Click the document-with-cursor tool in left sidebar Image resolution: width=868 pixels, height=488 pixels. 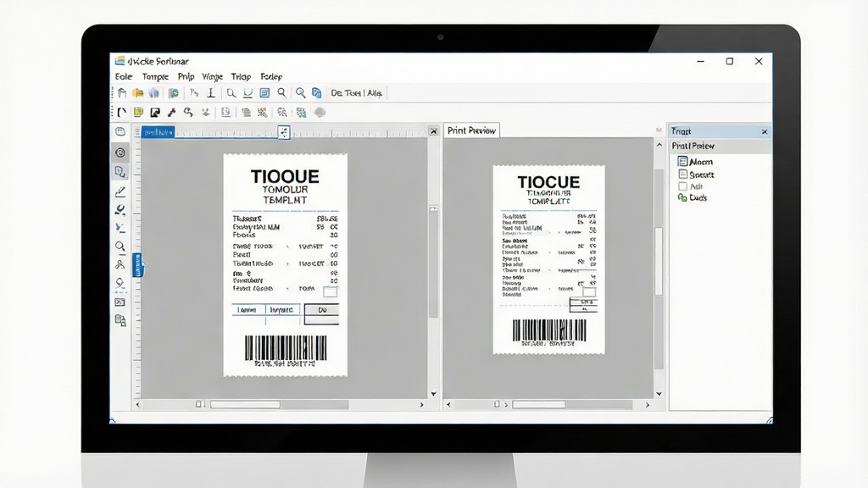(120, 171)
